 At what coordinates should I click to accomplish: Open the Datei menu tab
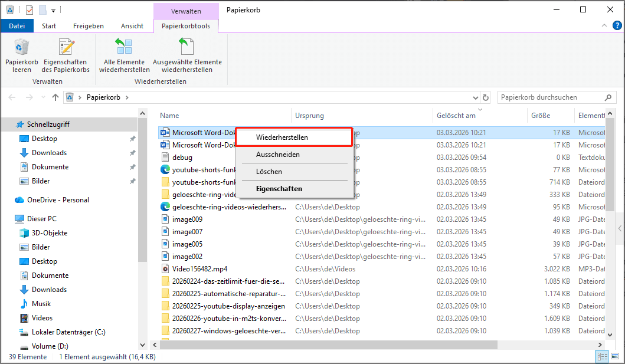(17, 26)
